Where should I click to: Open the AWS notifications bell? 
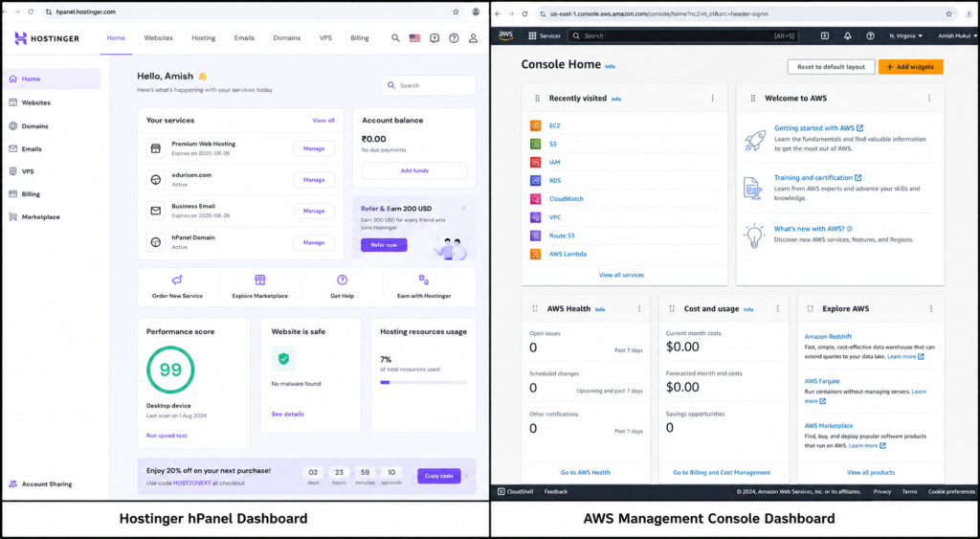tap(848, 35)
